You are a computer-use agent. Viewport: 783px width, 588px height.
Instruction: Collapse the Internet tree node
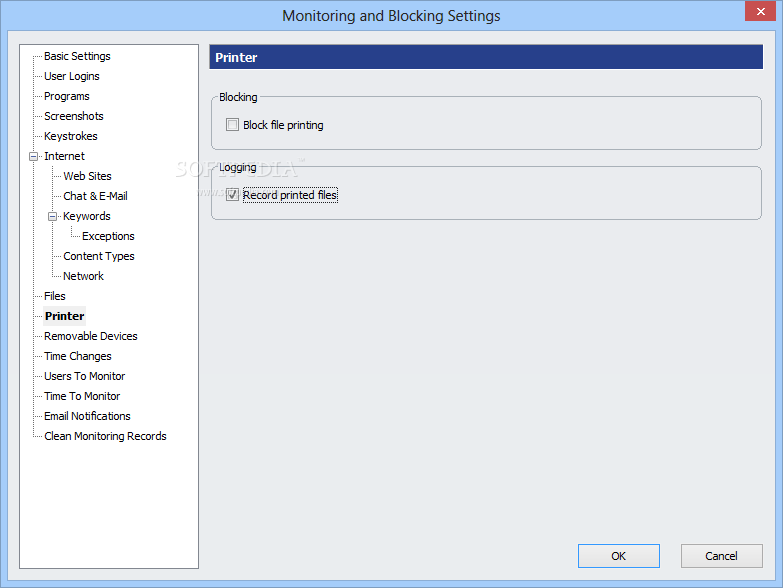[33, 156]
